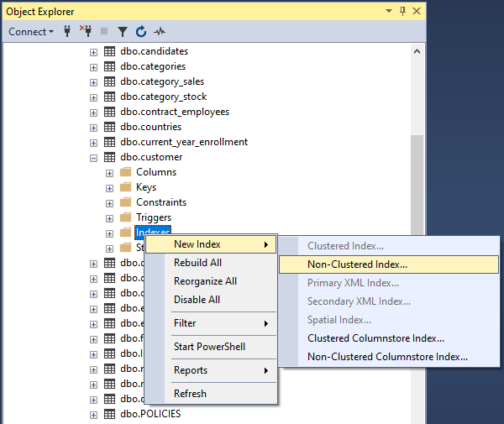Click the Stop icon in toolbar
Viewport: 504px width, 424px height.
click(x=104, y=32)
